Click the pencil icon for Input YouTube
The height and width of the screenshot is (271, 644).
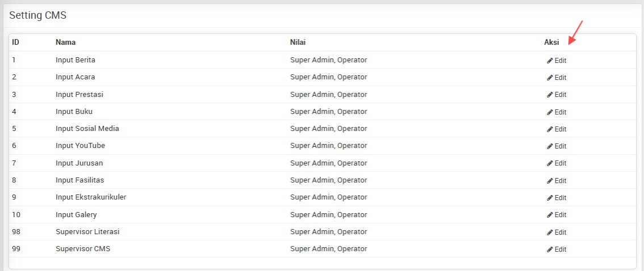coord(550,146)
